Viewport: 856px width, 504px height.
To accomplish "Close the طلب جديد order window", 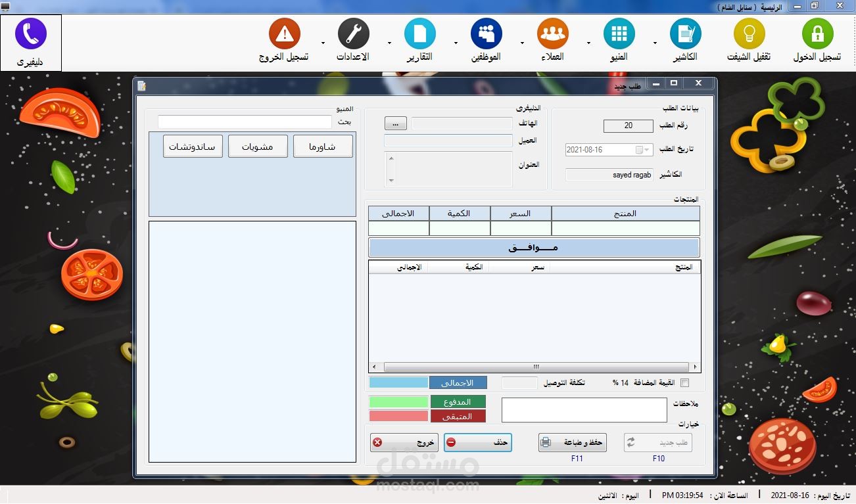I will [698, 83].
